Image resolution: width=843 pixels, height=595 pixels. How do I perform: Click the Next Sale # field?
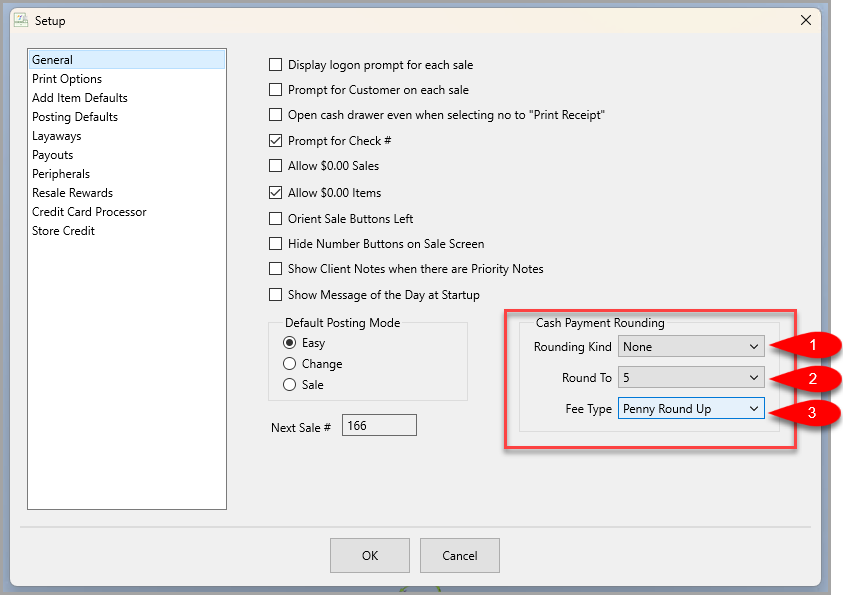379,426
